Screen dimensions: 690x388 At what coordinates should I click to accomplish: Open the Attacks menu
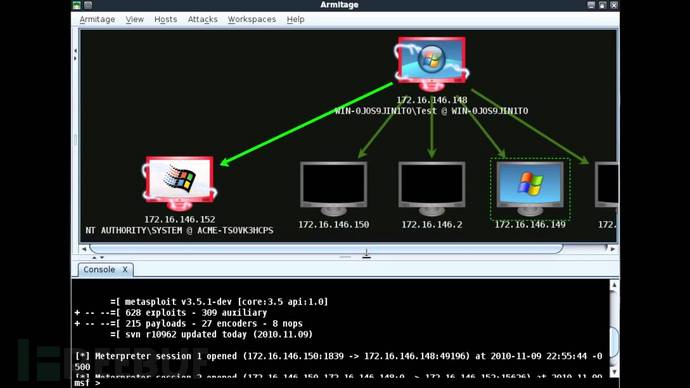click(202, 19)
